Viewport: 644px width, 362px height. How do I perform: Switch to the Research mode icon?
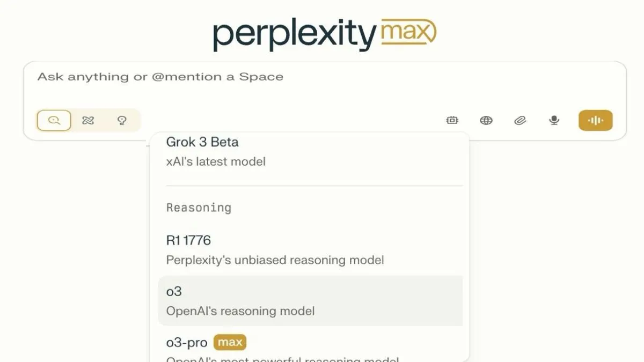click(x=88, y=120)
